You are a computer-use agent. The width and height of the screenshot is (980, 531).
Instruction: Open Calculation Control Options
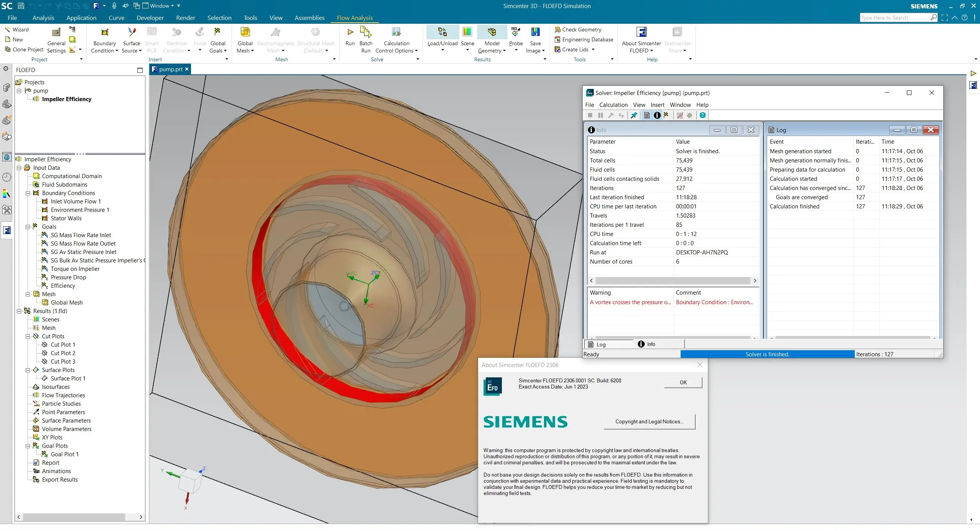(396, 40)
